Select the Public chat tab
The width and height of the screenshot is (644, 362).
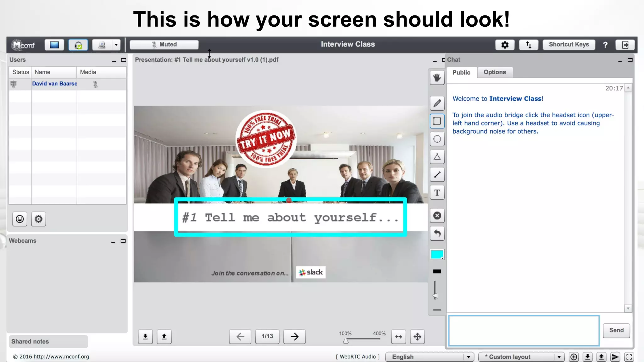pos(461,73)
